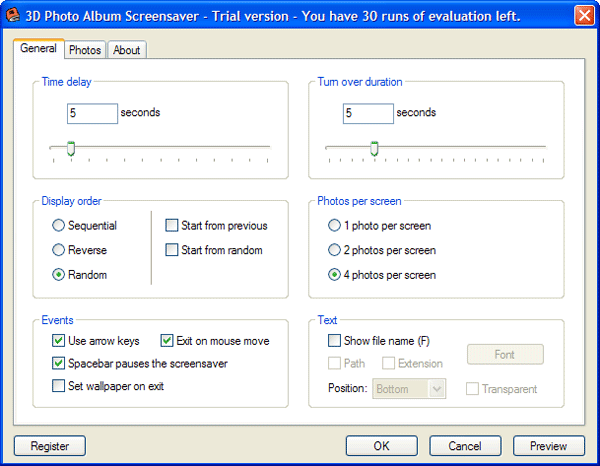
Task: Switch to the Photos tab
Action: pyautogui.click(x=85, y=50)
